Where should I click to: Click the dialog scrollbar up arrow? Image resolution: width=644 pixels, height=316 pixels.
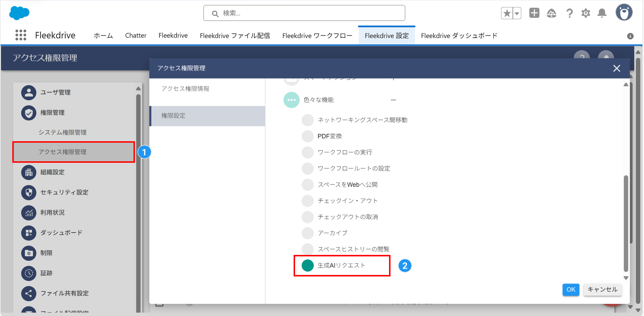click(x=626, y=85)
